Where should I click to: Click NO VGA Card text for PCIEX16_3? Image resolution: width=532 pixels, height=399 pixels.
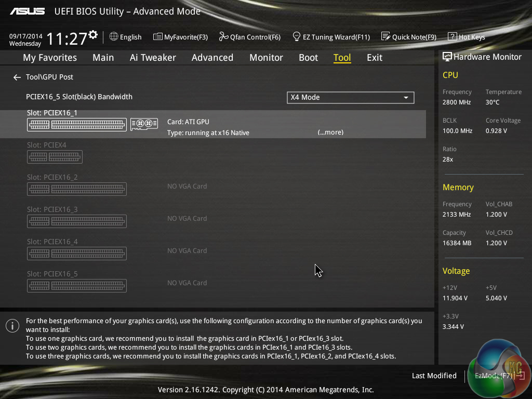click(187, 219)
